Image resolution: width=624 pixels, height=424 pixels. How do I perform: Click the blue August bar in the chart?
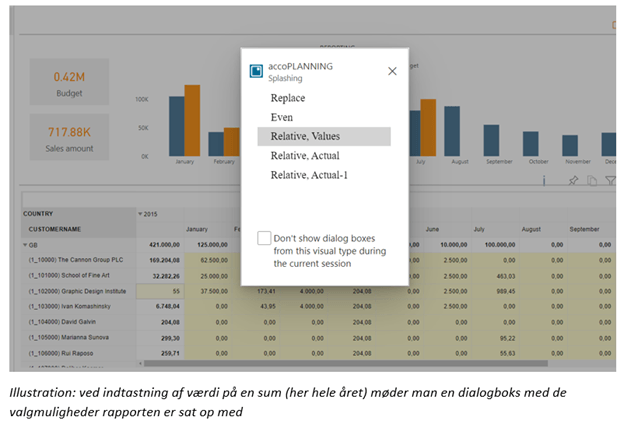tap(452, 131)
